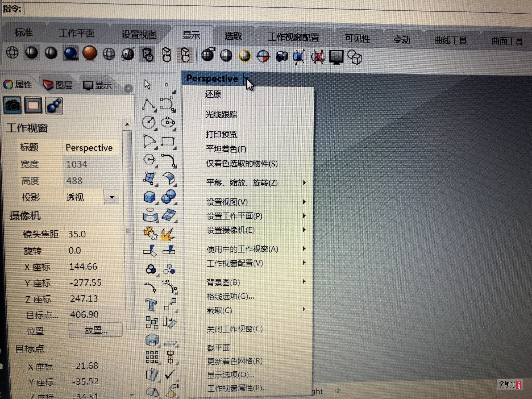
Task: Switch to the 工作平面 toolbar tab
Action: (77, 34)
